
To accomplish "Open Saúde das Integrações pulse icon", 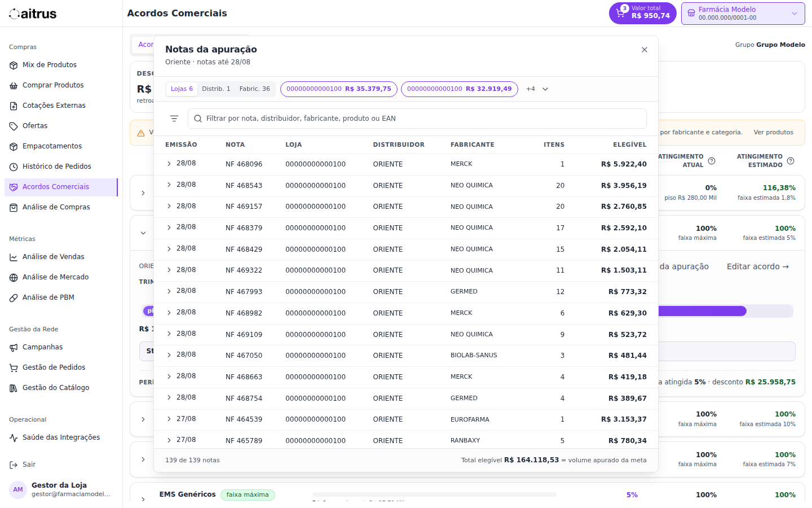I will pos(14,437).
